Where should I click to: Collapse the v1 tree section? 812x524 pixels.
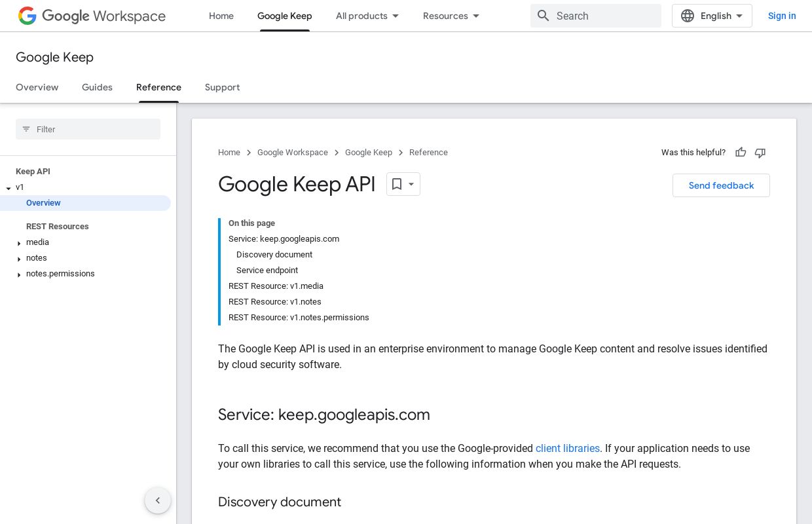coord(9,188)
